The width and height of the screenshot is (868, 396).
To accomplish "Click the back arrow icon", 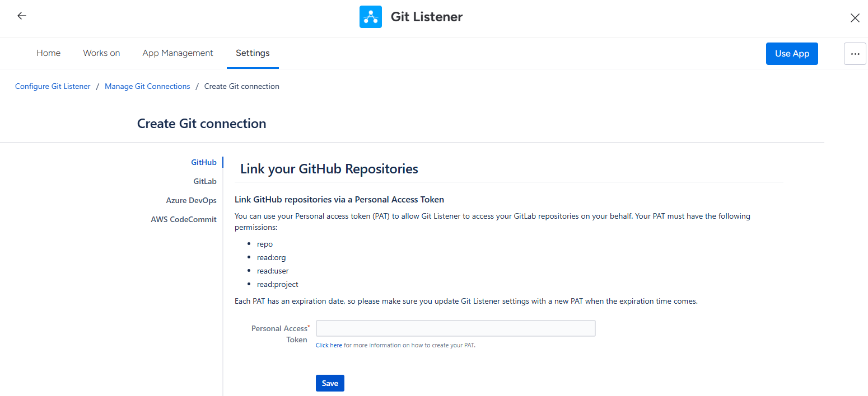I will pyautogui.click(x=22, y=16).
